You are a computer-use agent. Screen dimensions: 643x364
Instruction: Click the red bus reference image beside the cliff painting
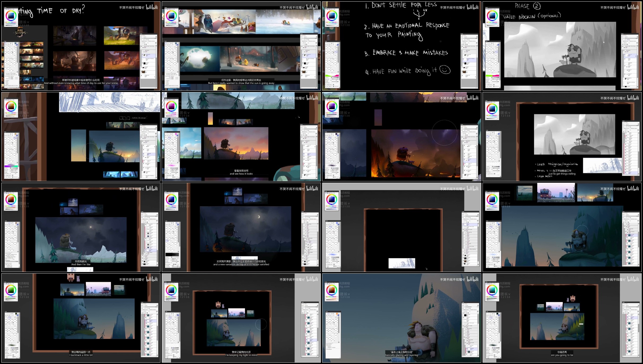557,192
